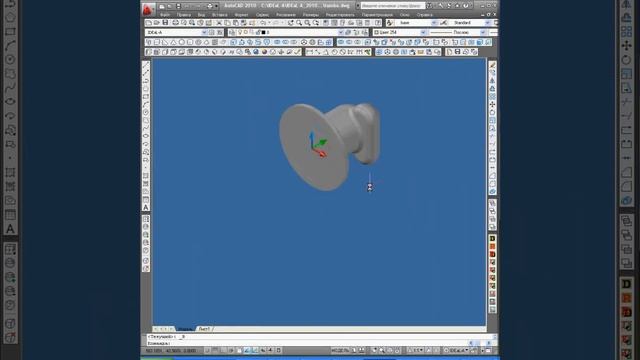Screen dimensions: 640x360
Task: Select the Rotate tool in Modify toolbar
Action: (493, 113)
